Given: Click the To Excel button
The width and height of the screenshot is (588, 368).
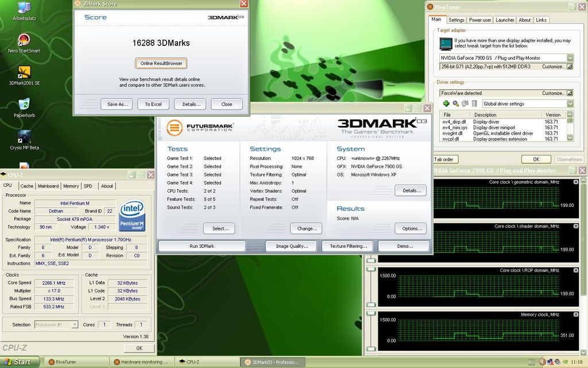Looking at the screenshot, I should click(153, 105).
